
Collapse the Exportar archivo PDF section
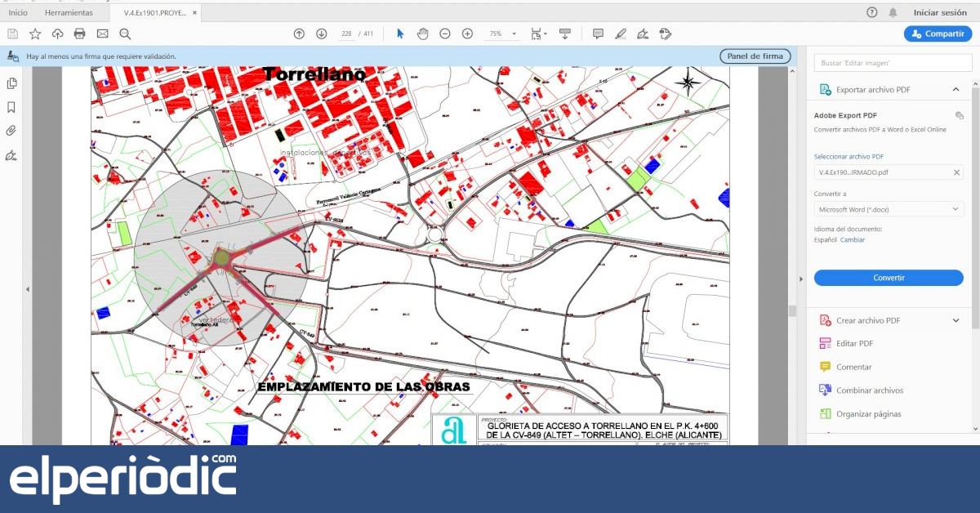(955, 90)
